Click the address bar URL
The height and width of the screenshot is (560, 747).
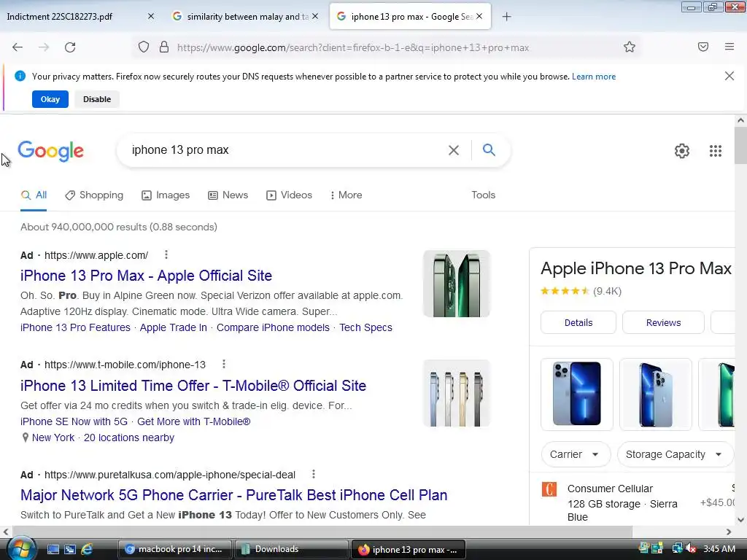pyautogui.click(x=352, y=47)
